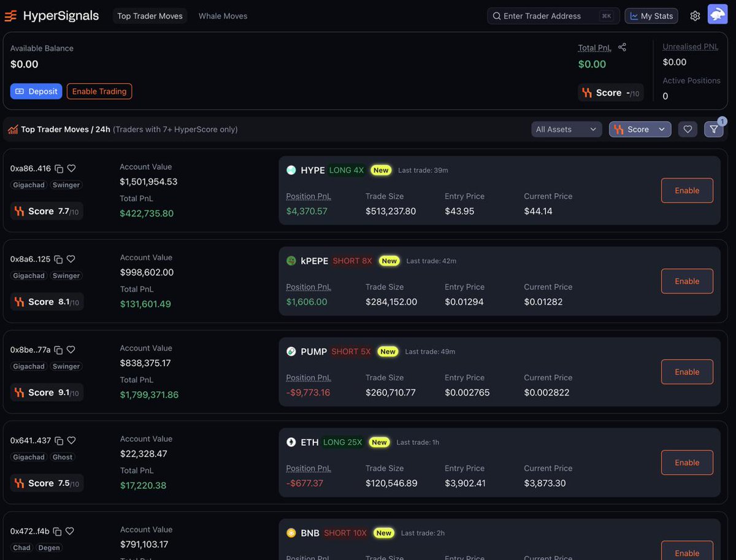
Task: Favorite trader 0x8be..77a
Action: pos(71,350)
